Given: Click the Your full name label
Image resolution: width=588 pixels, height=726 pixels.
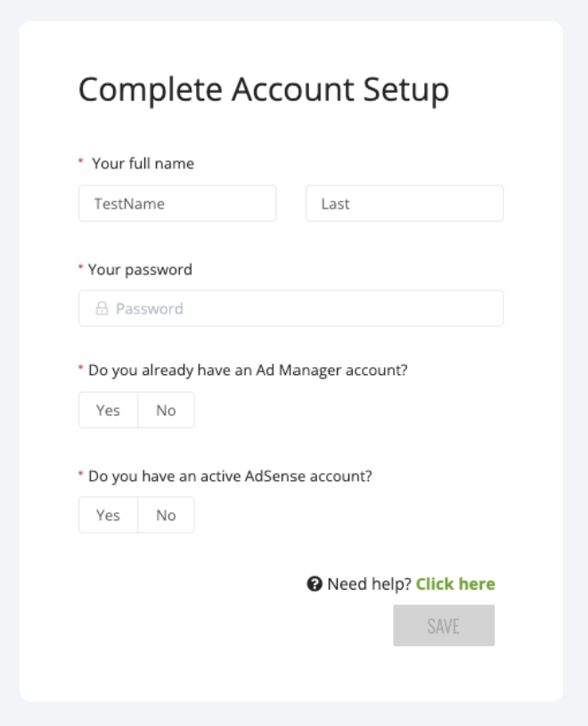Looking at the screenshot, I should [x=143, y=163].
